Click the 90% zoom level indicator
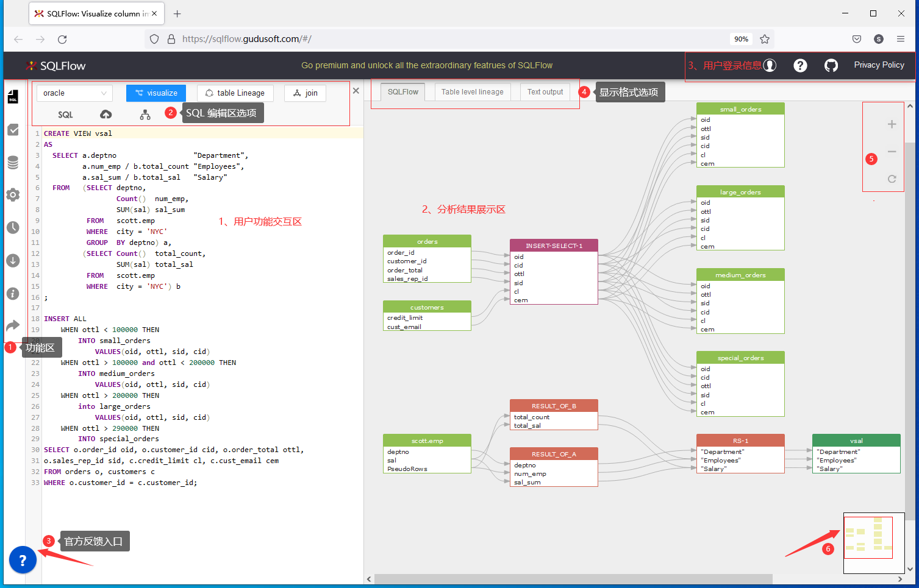 point(741,39)
